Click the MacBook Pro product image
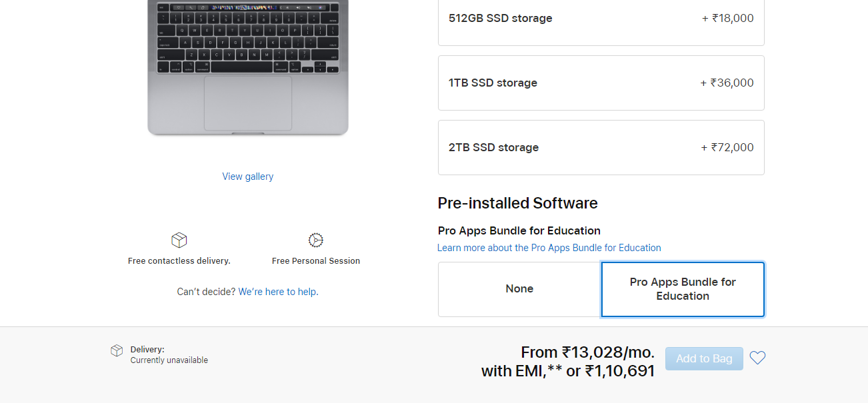The image size is (868, 403). coord(247,67)
